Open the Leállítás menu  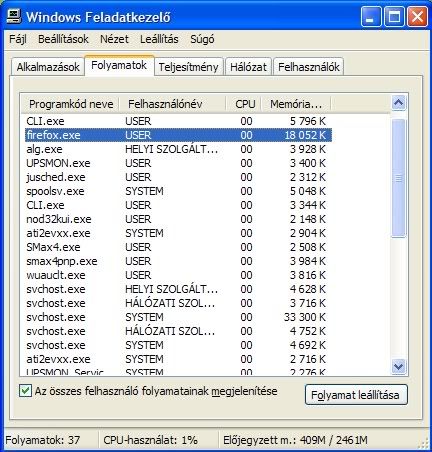(159, 39)
